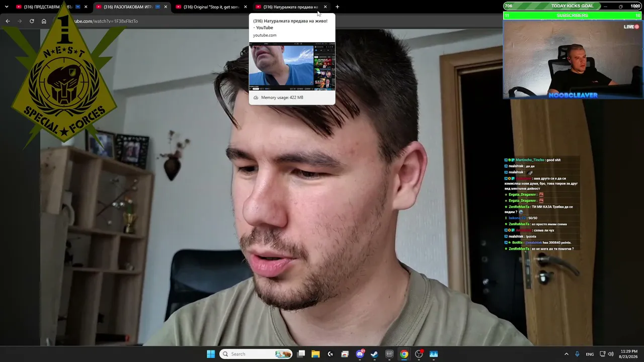The height and width of the screenshot is (362, 644).
Task: Click the 'good shit' chat message
Action: point(553,160)
